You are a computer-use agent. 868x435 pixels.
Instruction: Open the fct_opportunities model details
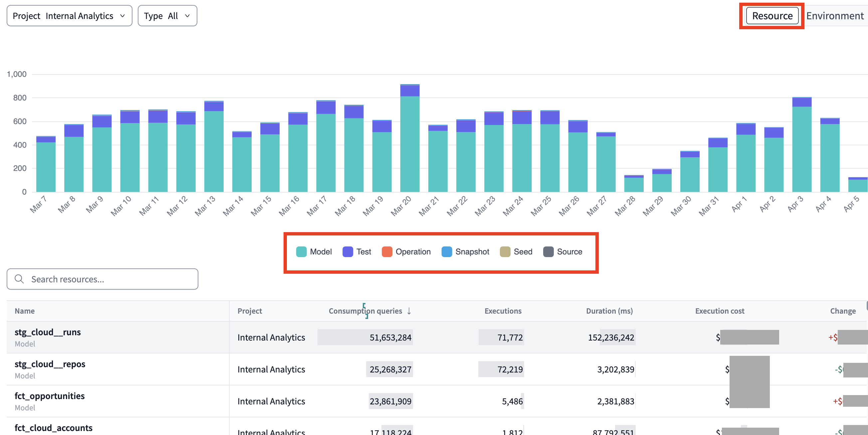click(x=50, y=396)
